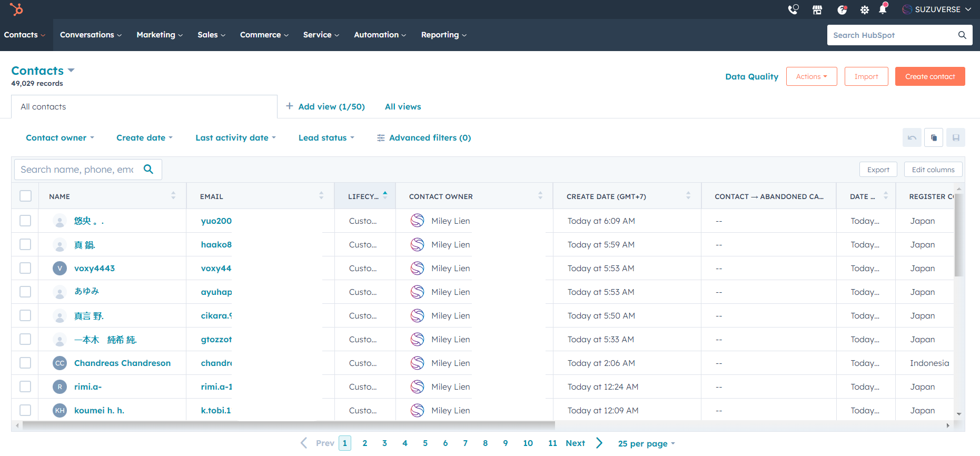
Task: Open the Data Quality link
Action: point(751,76)
